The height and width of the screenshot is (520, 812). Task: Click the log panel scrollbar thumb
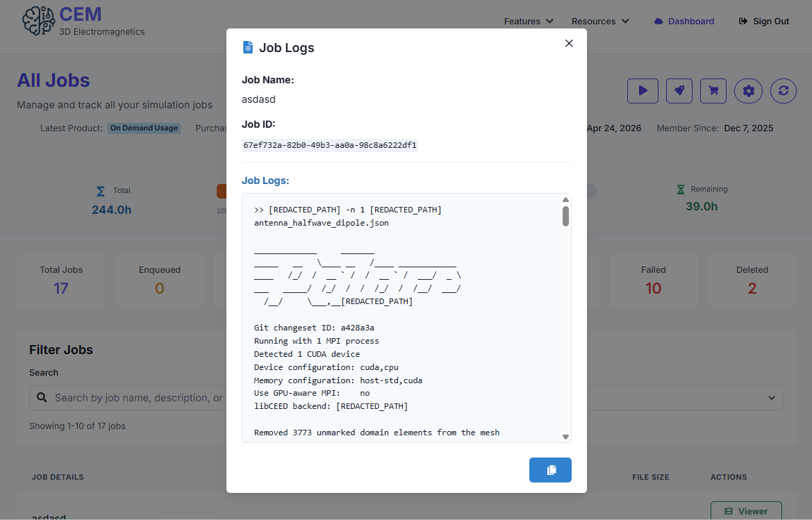(565, 216)
